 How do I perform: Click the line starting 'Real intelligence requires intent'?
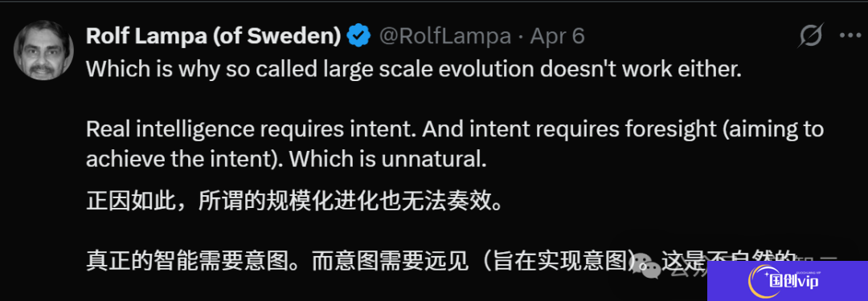[x=455, y=130]
